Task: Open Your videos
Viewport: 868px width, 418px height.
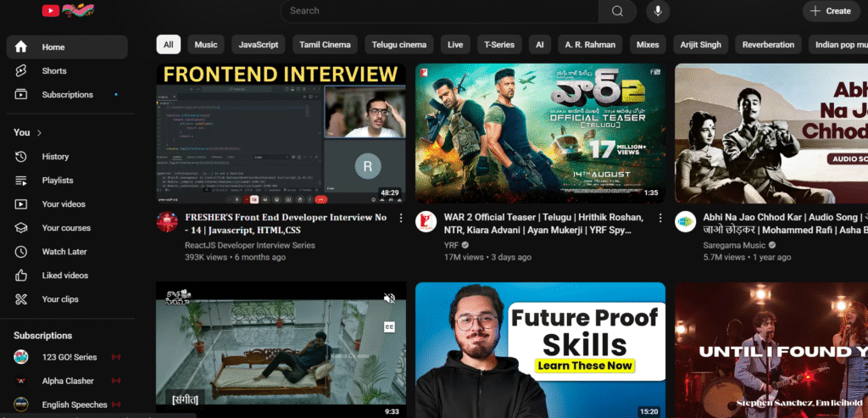Action: click(x=67, y=204)
